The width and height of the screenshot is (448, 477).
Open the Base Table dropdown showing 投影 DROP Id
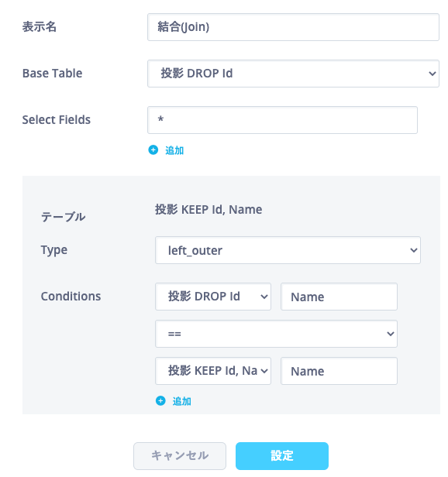293,74
